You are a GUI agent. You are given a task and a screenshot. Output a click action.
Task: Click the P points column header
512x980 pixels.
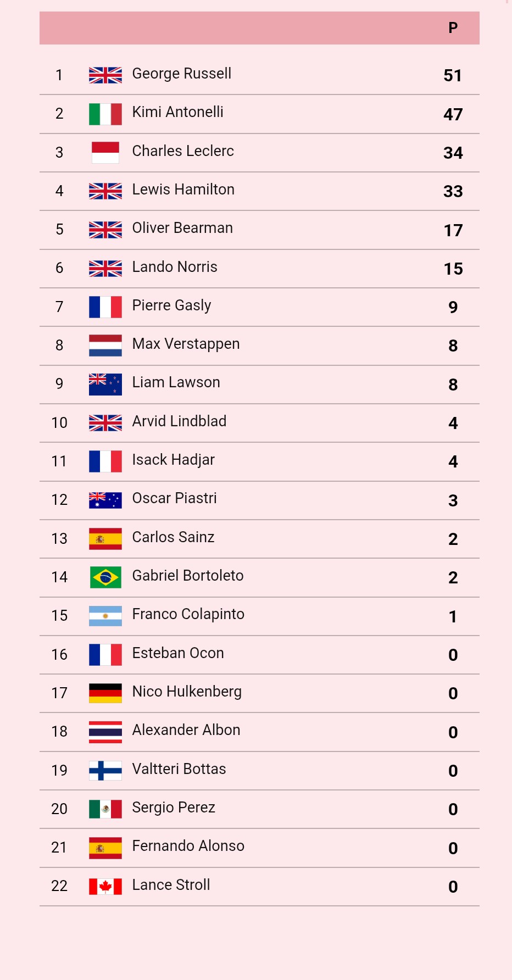pos(453,28)
